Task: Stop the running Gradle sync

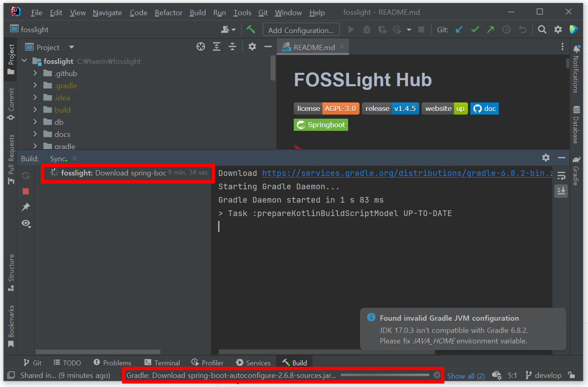Action: (x=26, y=191)
